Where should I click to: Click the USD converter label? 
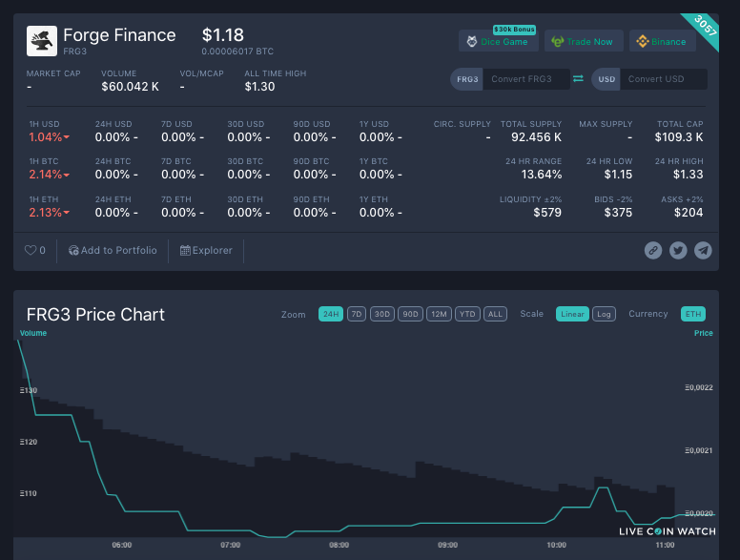tap(606, 79)
